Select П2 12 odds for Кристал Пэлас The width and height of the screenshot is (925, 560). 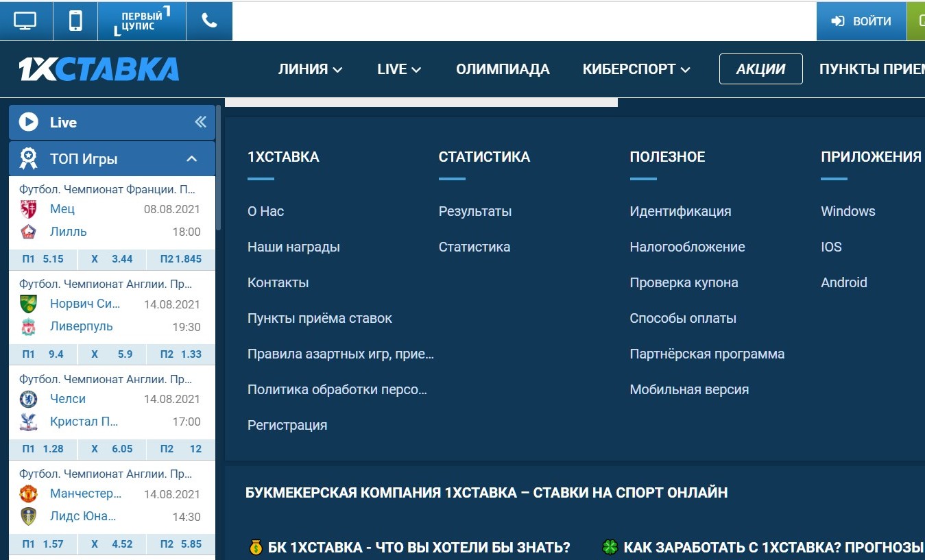(180, 449)
